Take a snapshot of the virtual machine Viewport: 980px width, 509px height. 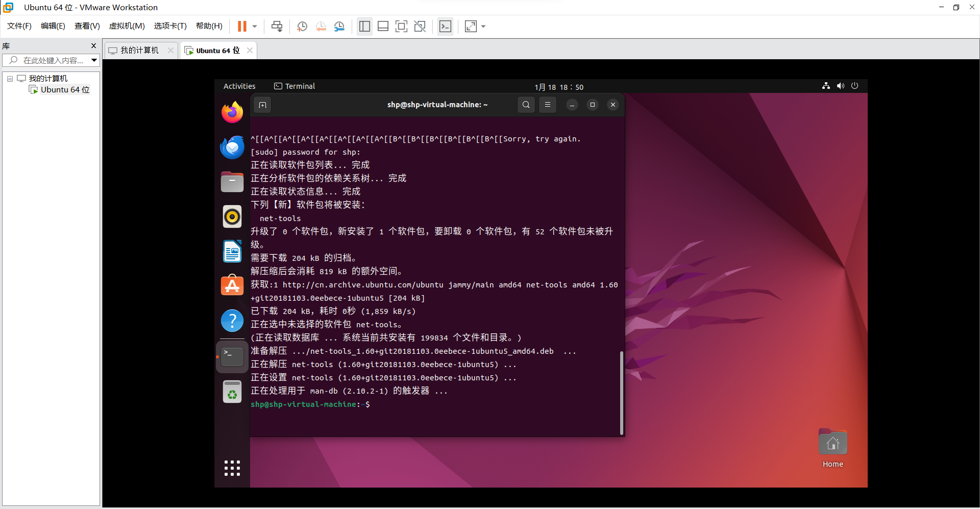point(302,26)
